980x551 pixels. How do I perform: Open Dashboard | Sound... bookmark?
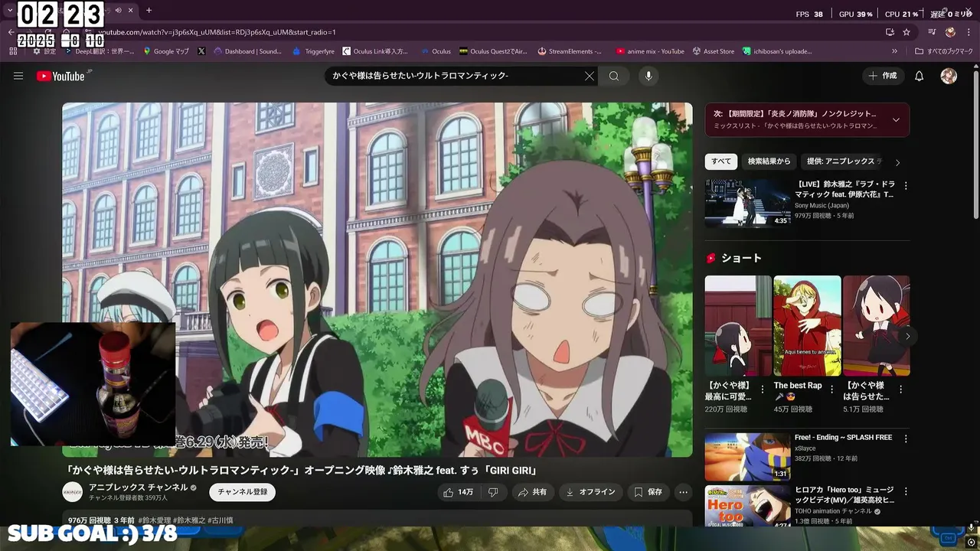click(x=247, y=51)
